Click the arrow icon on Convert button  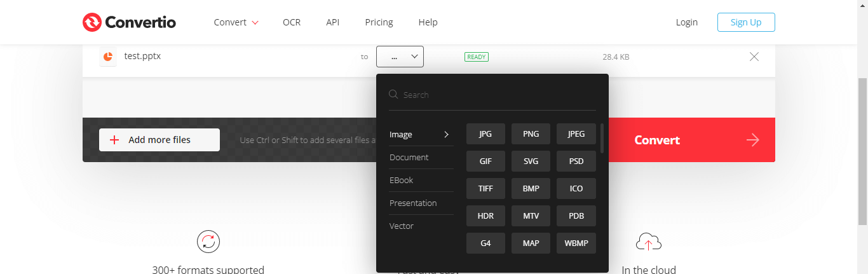click(753, 140)
